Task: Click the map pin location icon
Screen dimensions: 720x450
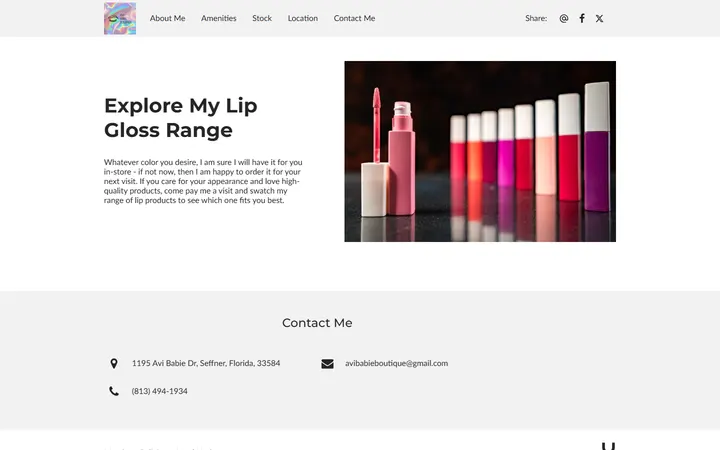Action: point(114,363)
